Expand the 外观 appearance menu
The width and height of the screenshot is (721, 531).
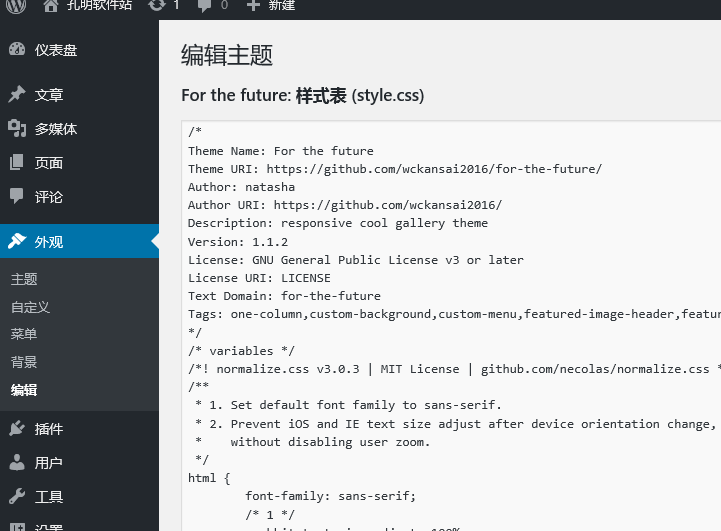[x=49, y=242]
